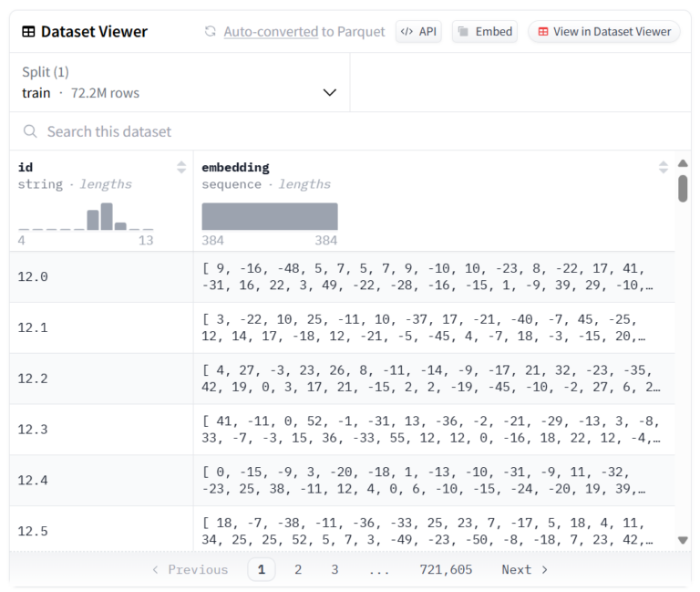Viewport: 700px width, 592px height.
Task: Open the API code panel
Action: [418, 31]
